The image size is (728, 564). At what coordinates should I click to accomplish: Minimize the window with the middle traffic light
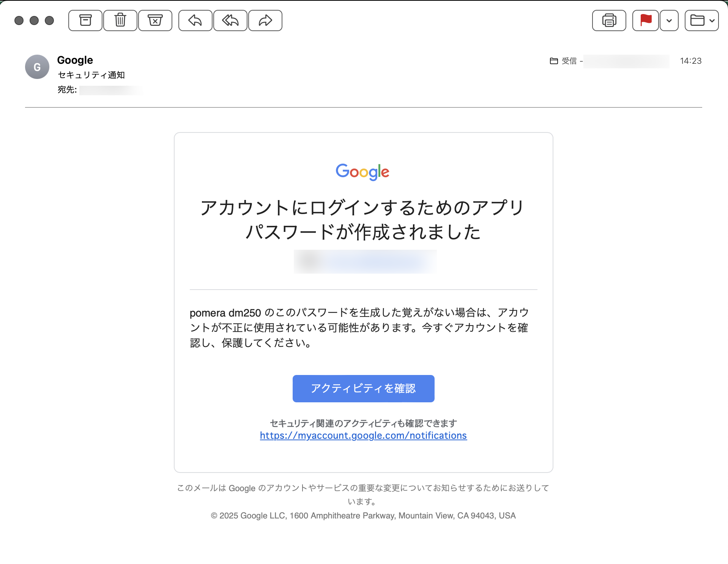coord(34,20)
